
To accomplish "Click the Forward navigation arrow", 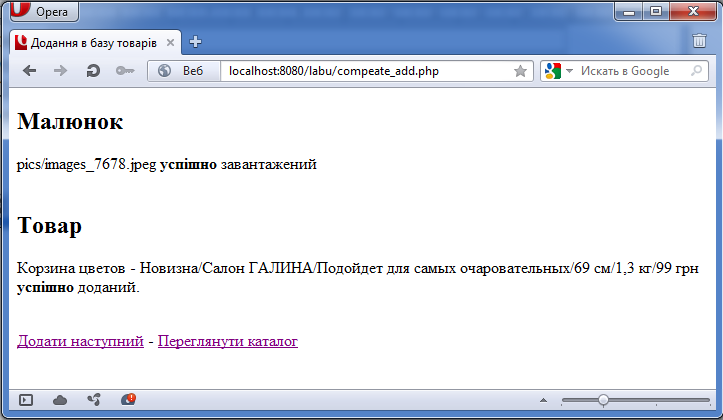I will [x=60, y=71].
